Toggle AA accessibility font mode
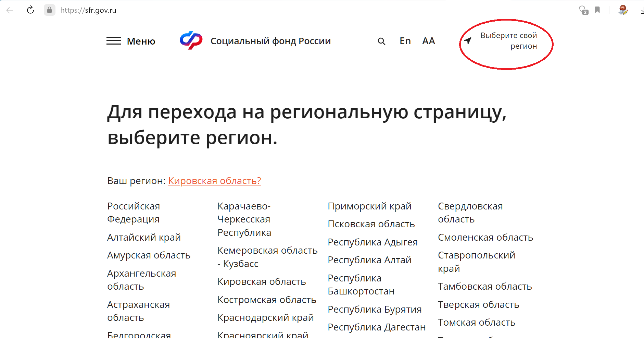644x338 pixels. 428,41
